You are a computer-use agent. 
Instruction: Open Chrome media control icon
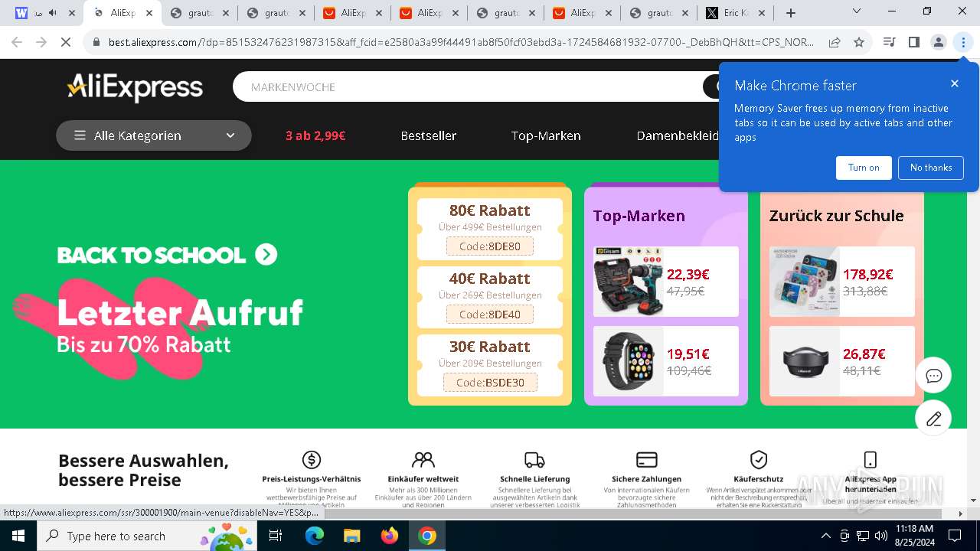coord(889,43)
